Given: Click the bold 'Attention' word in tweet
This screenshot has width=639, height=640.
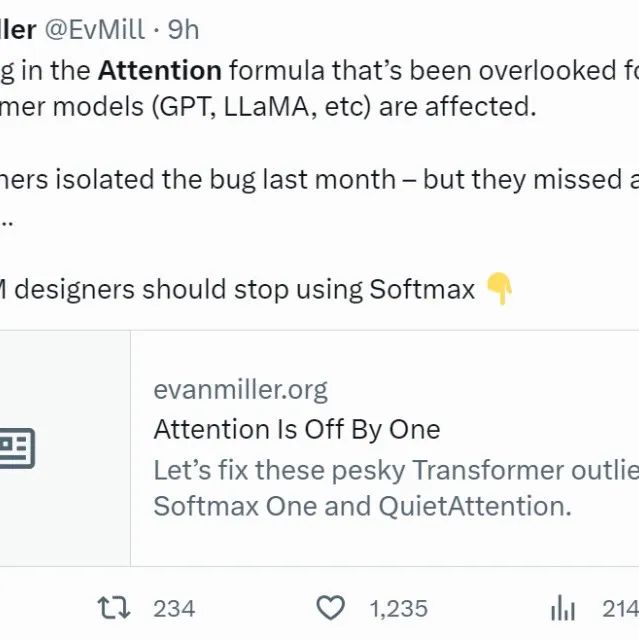Looking at the screenshot, I should click(160, 71).
